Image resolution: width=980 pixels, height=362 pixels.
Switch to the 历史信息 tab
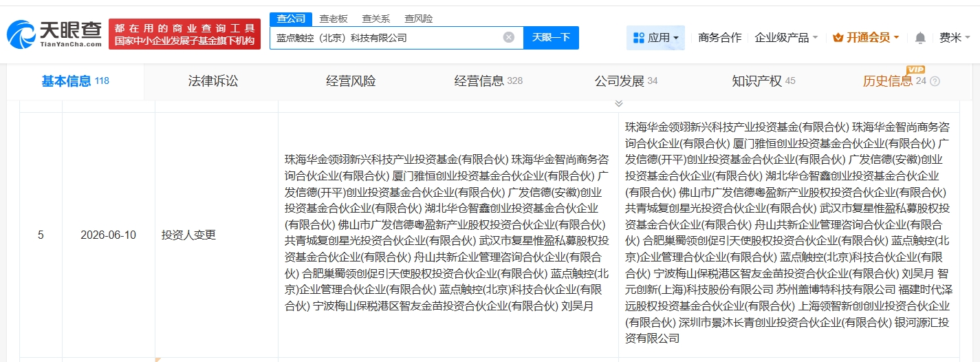point(895,81)
